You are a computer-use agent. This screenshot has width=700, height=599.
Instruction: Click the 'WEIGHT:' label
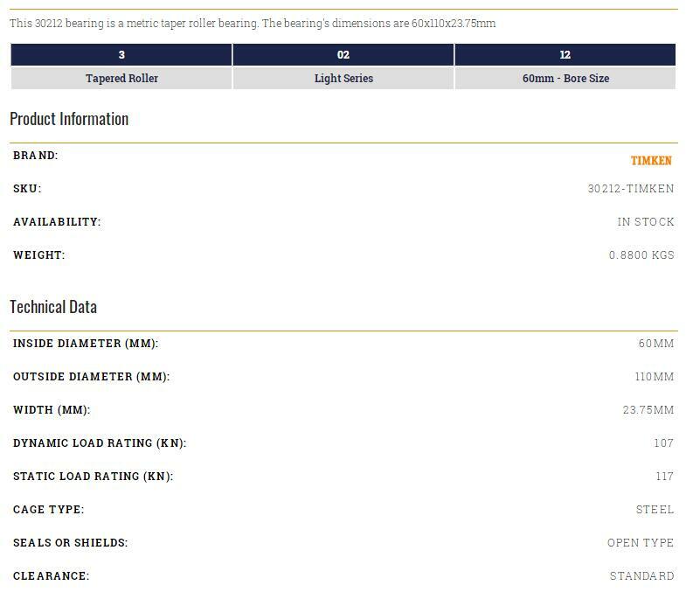(38, 255)
